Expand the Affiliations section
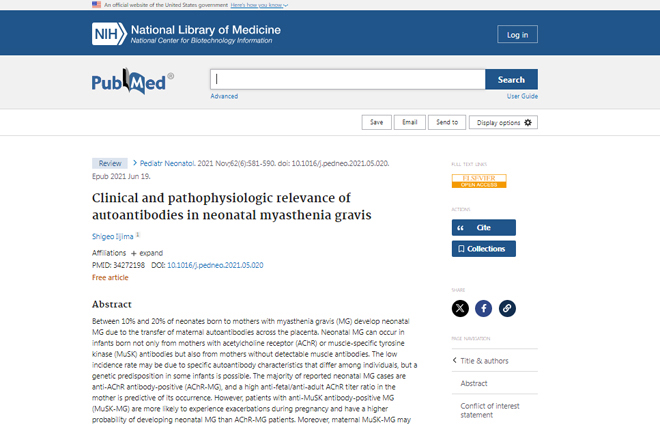The image size is (660, 425). (x=146, y=253)
